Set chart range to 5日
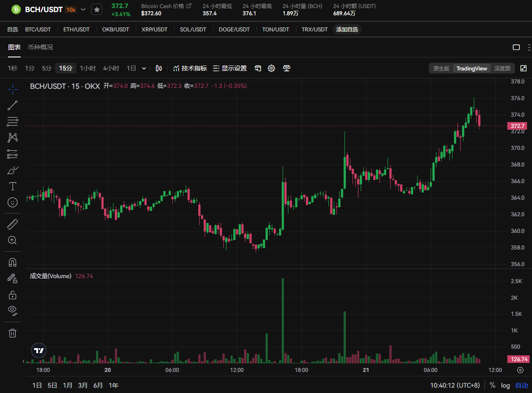Viewport: 532px width, 393px height. 52,385
